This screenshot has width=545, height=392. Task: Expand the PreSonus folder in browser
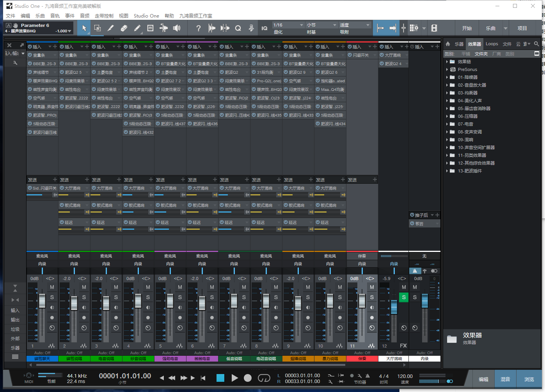point(447,69)
